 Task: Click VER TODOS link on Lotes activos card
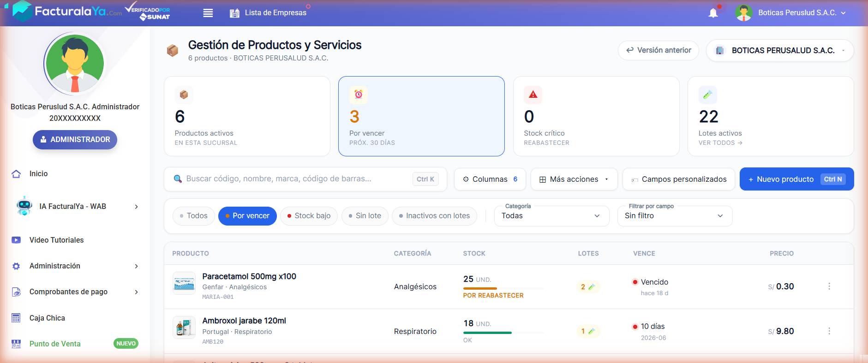(720, 143)
